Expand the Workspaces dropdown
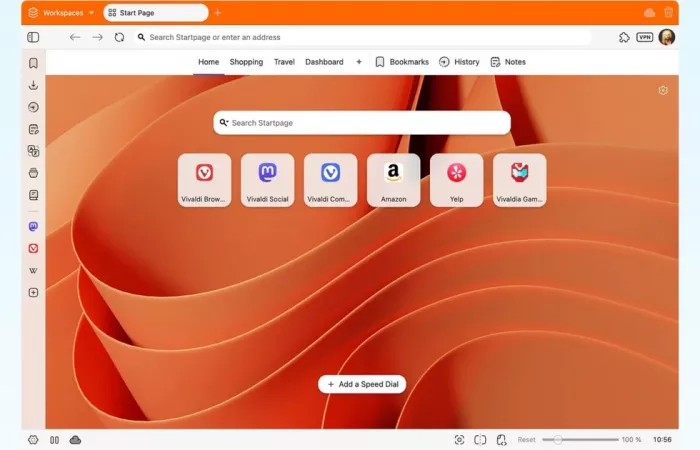 click(x=62, y=13)
